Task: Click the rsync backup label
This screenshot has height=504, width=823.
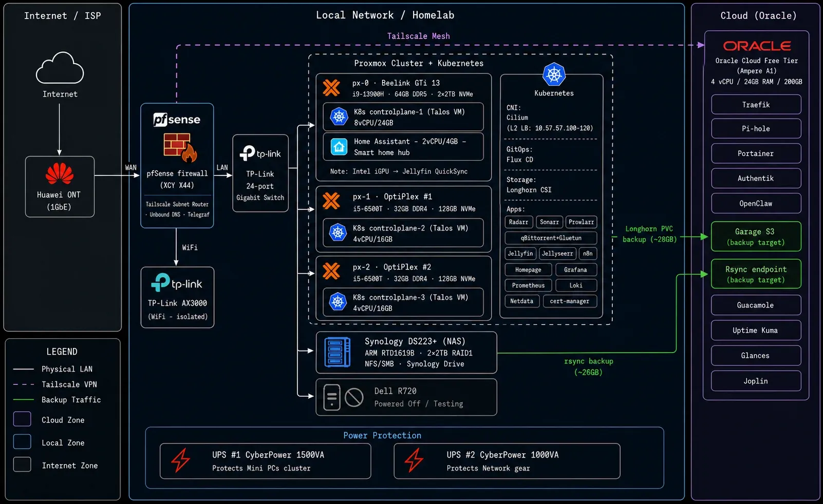Action: tap(589, 366)
